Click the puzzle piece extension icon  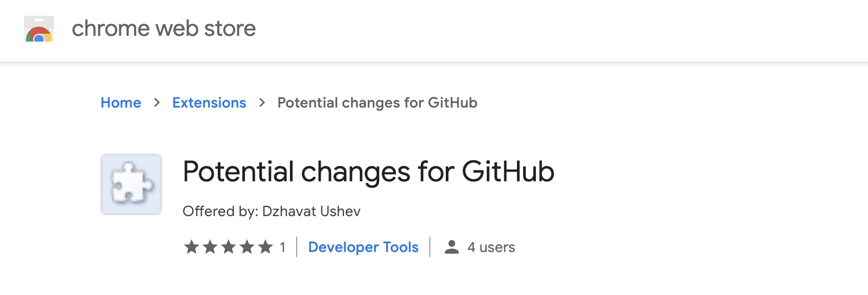[x=131, y=184]
